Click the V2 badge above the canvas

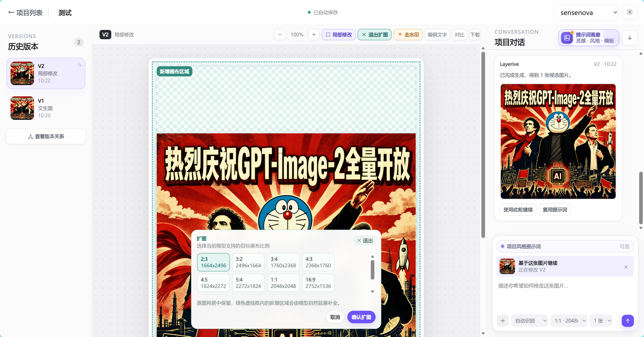105,35
